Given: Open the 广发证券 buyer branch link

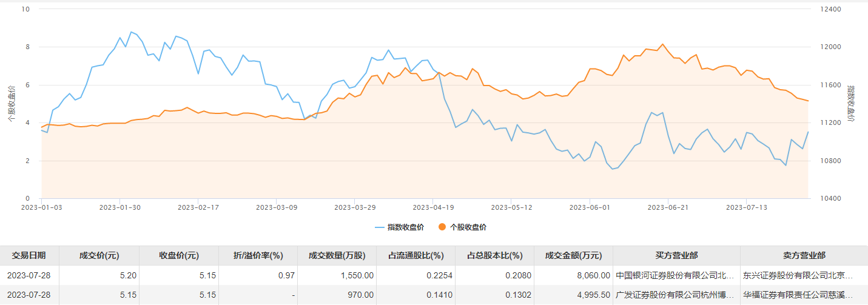Looking at the screenshot, I should (675, 295).
